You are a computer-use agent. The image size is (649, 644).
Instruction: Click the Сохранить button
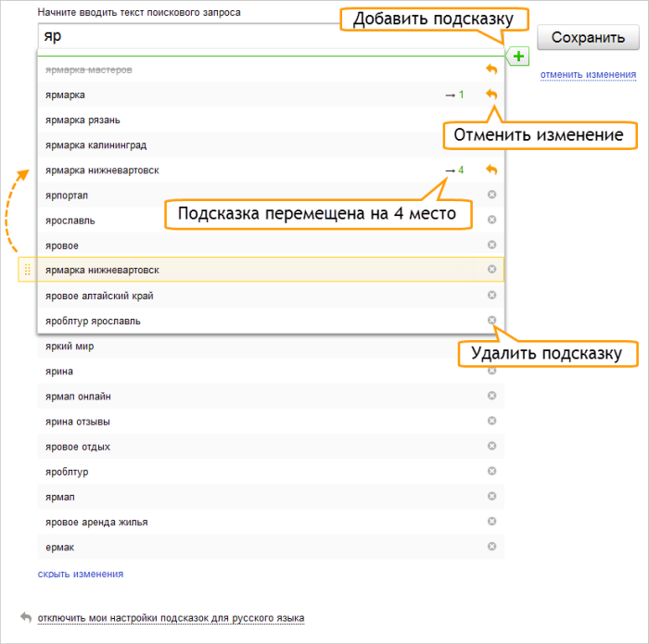click(x=588, y=37)
